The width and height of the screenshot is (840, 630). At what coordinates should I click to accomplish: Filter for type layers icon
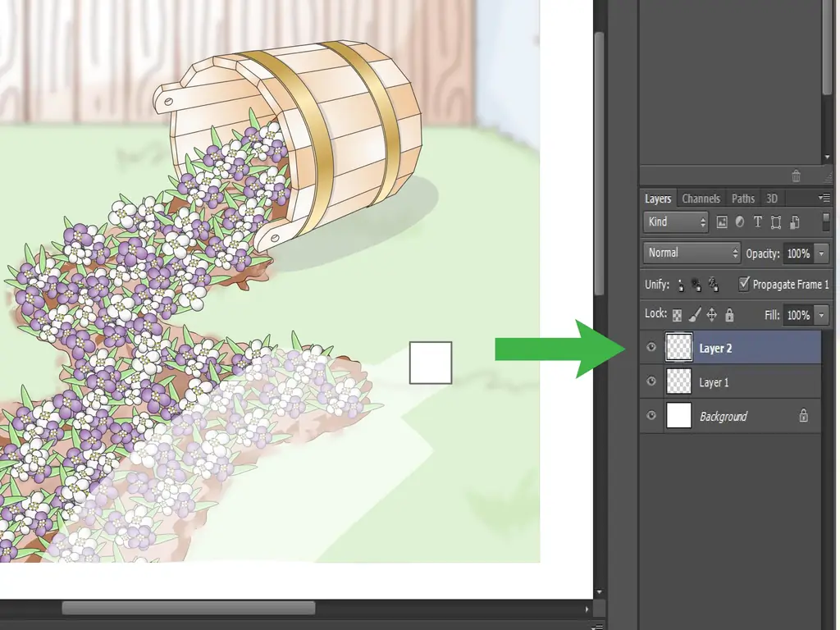(x=757, y=221)
